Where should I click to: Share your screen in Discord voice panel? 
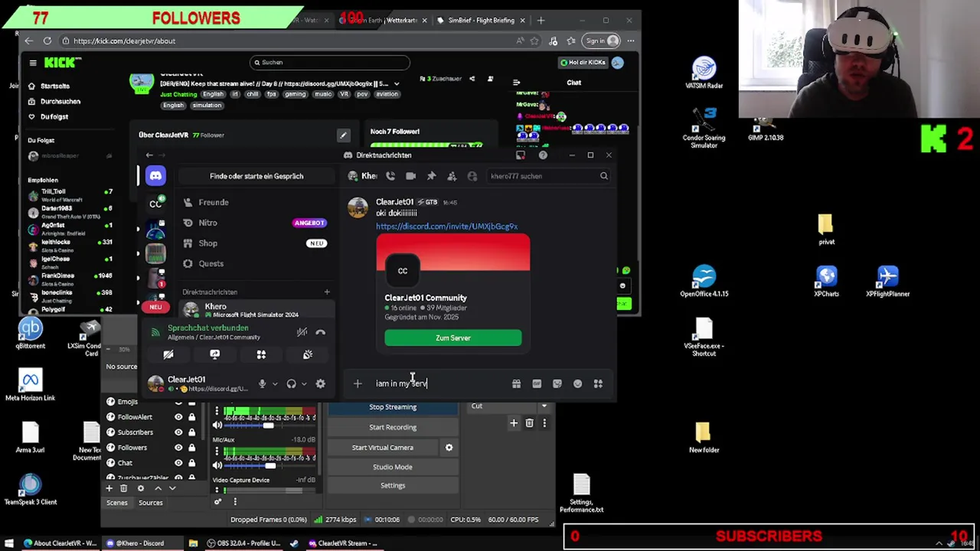214,354
